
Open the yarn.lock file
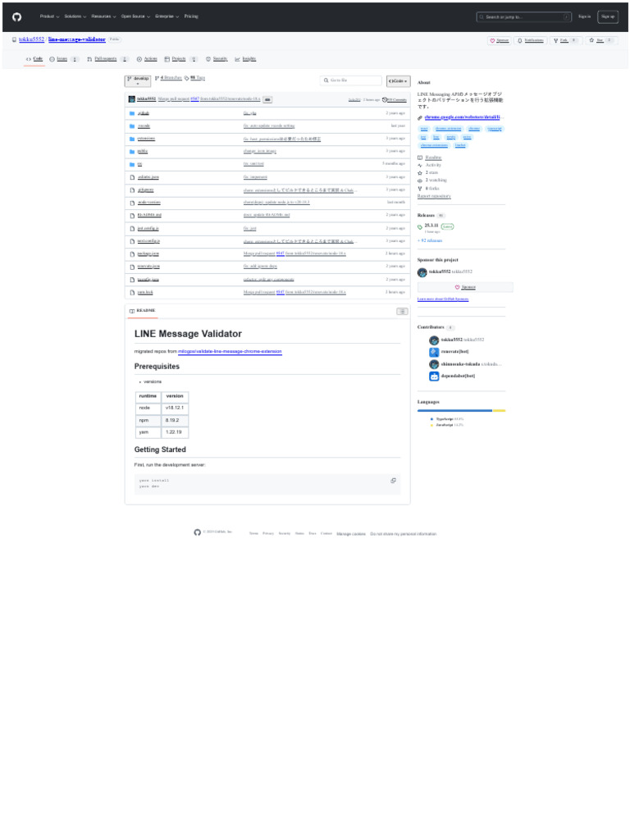(x=144, y=292)
